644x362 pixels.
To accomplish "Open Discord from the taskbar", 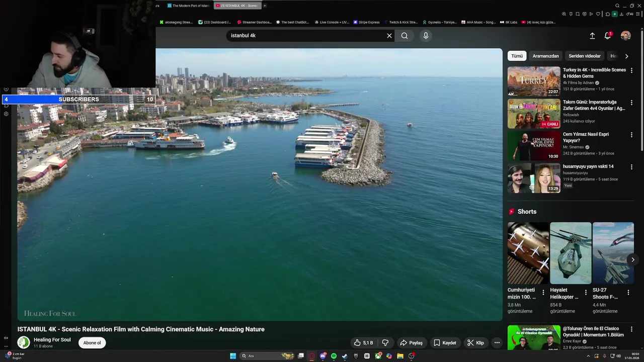I will pos(323,356).
